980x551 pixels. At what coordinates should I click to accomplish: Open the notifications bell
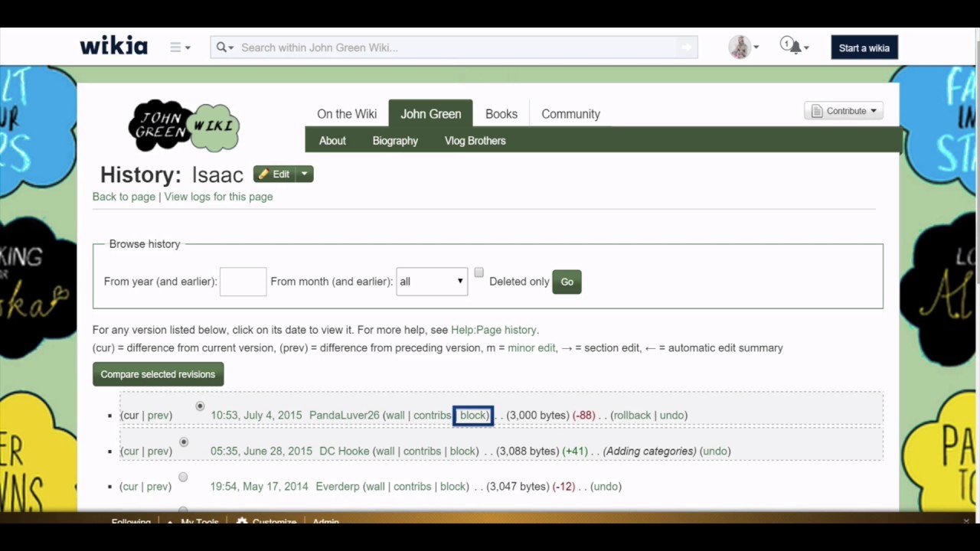click(x=795, y=47)
